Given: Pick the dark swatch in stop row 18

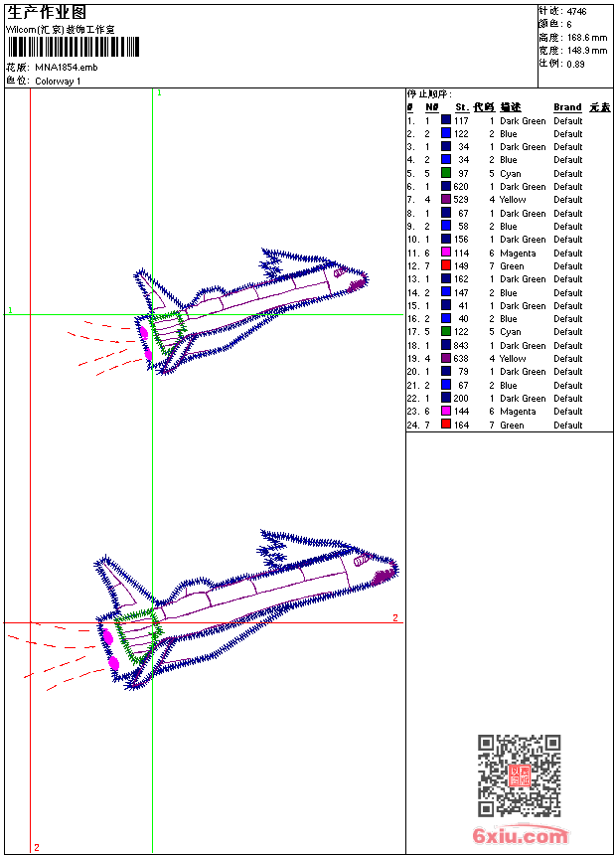Looking at the screenshot, I should point(446,345).
